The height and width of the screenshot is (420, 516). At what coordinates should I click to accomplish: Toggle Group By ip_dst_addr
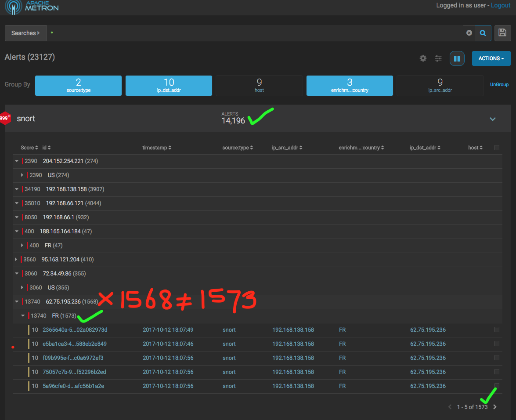pyautogui.click(x=169, y=86)
